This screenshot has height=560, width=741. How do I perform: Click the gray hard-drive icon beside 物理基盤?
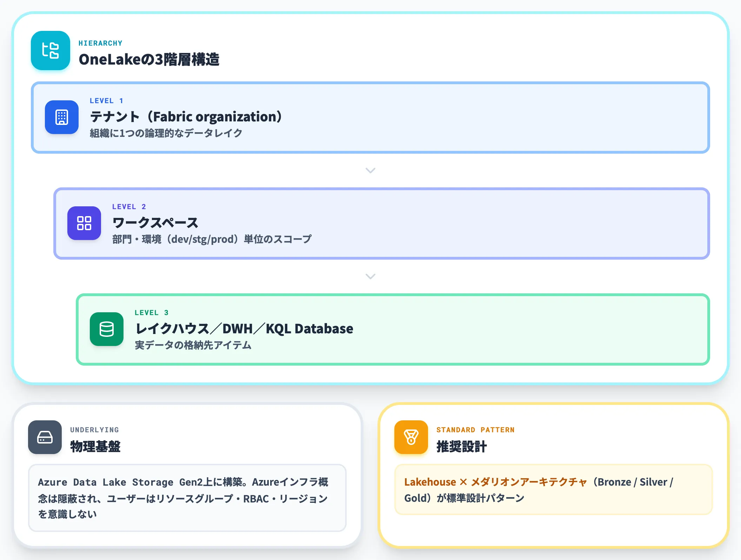pos(45,437)
